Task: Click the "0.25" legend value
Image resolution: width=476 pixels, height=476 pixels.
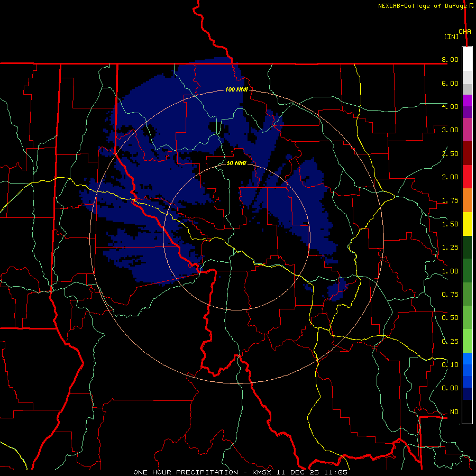Action: [x=450, y=342]
